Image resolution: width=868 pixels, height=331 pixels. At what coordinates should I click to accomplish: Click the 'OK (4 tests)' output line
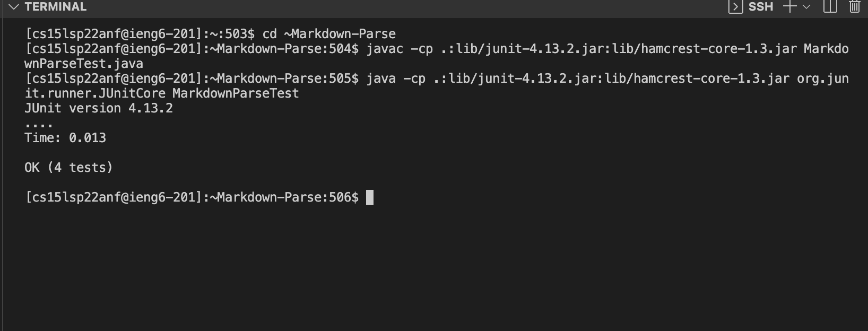[x=69, y=168]
